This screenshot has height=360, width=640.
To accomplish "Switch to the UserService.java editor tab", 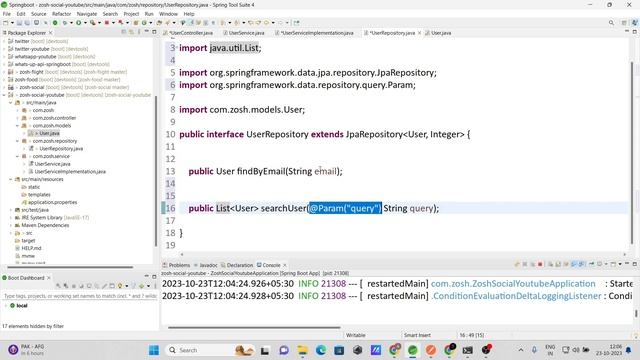I will [x=244, y=33].
